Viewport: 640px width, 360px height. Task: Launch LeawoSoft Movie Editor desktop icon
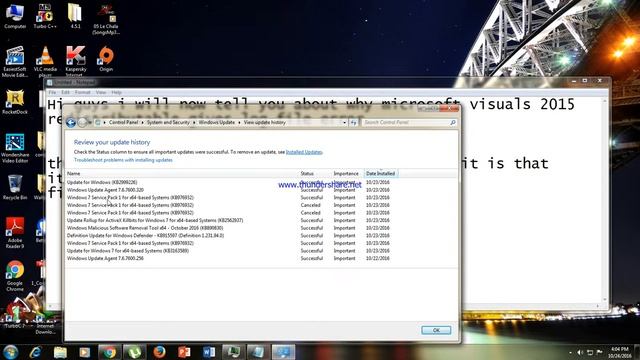click(15, 61)
